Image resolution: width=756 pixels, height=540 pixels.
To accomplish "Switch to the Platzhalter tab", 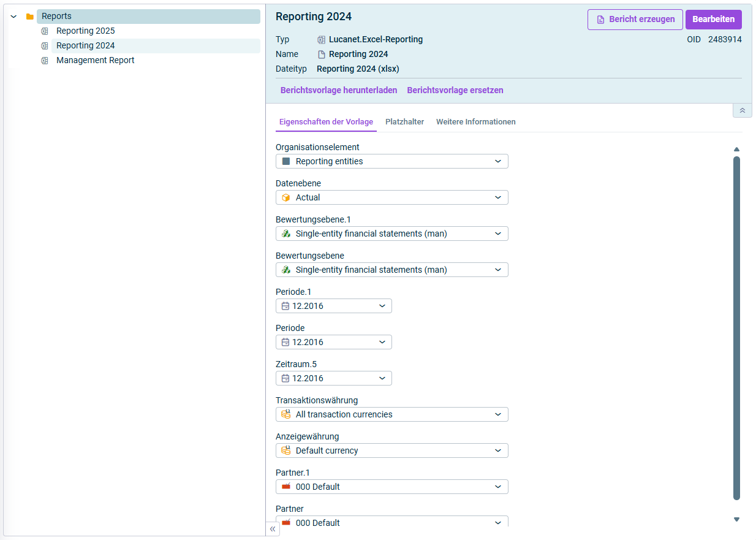I will [404, 122].
